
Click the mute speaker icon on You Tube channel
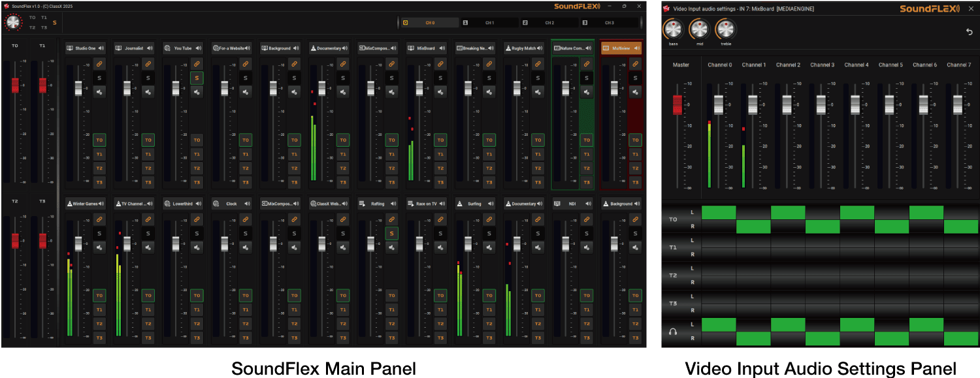coord(197,91)
